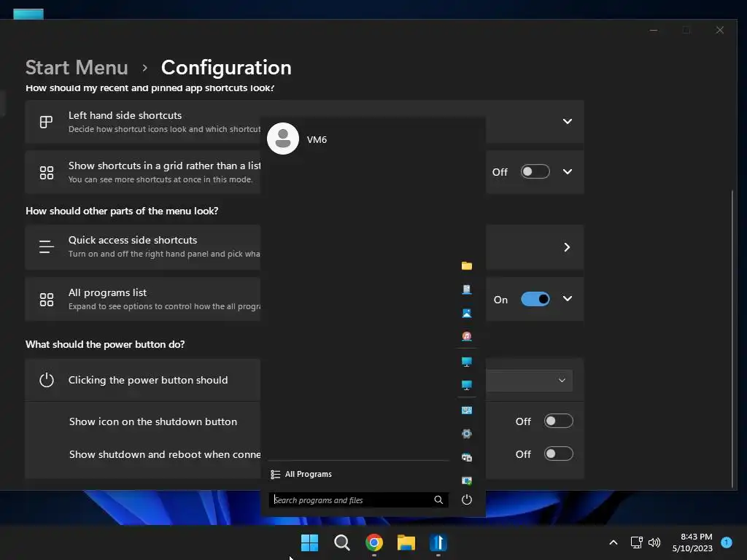Open the Devices and Printers icon
Image resolution: width=747 pixels, height=560 pixels.
point(466,458)
